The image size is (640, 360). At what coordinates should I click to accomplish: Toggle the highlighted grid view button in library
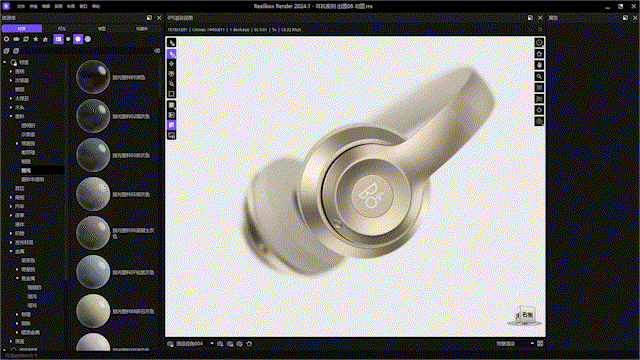[x=58, y=39]
